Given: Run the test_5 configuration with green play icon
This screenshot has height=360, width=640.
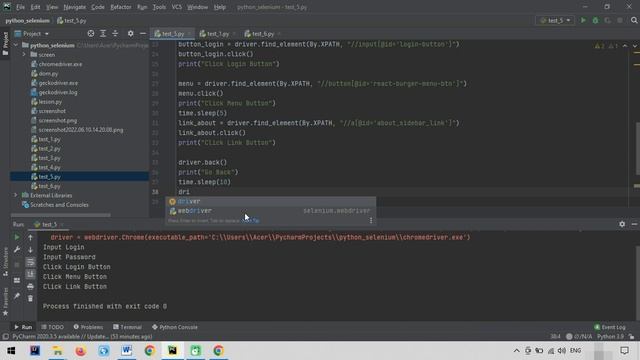Looking at the screenshot, I should coord(583,20).
